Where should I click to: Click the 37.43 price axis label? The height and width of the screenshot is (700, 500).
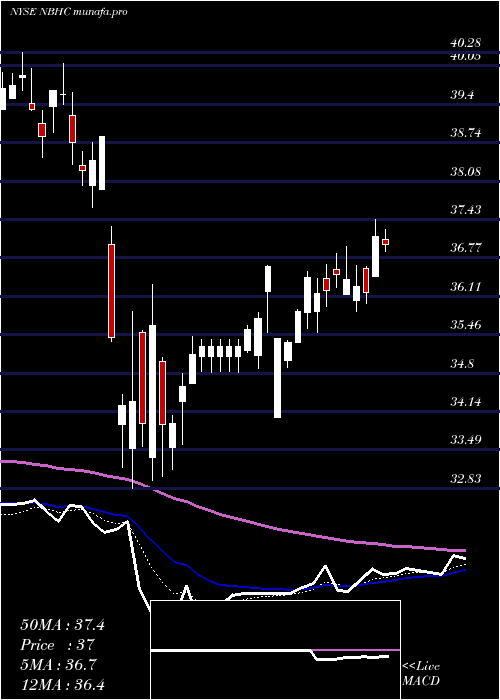pos(466,210)
